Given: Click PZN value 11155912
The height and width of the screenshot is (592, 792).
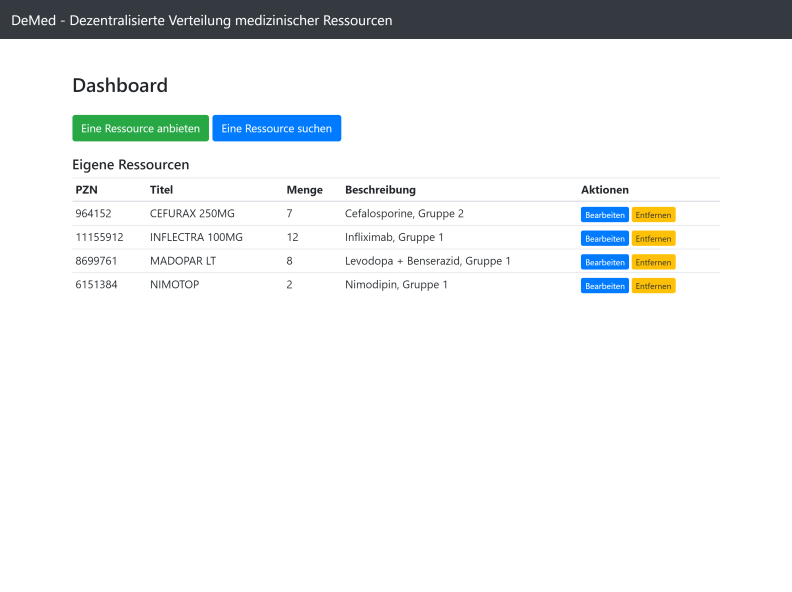Looking at the screenshot, I should coord(100,237).
